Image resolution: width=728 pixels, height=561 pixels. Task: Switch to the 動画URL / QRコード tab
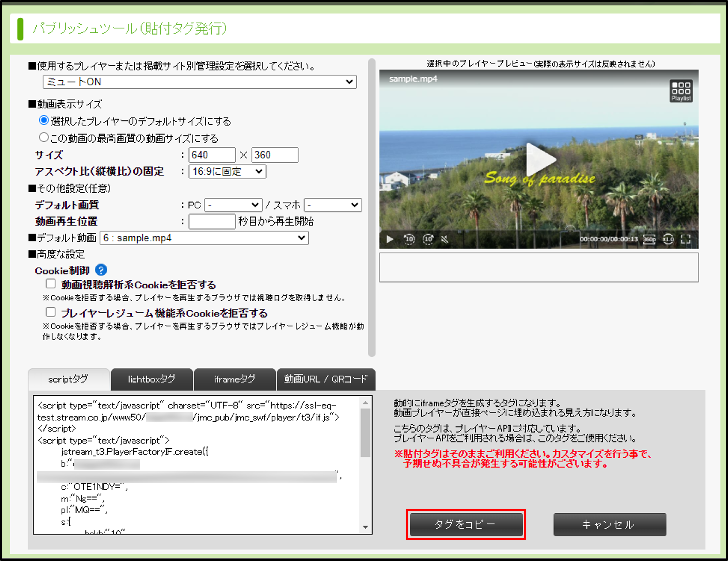tap(326, 379)
